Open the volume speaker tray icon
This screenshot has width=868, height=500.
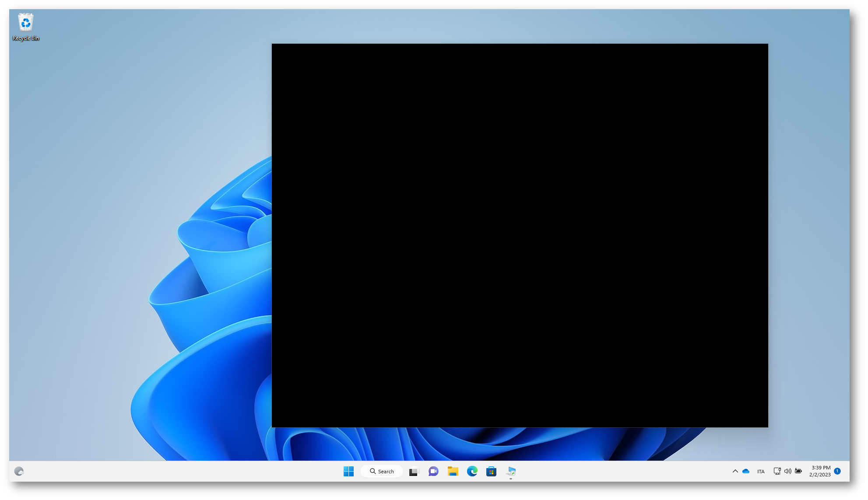[x=787, y=471]
